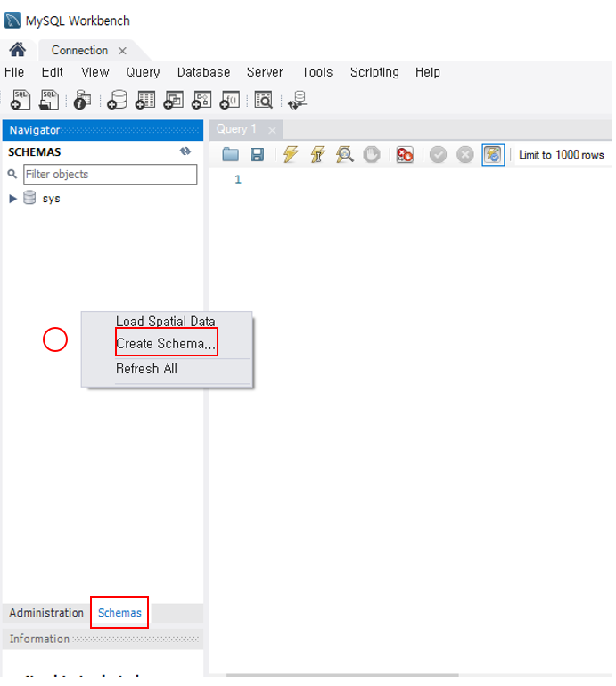The height and width of the screenshot is (686, 616).
Task: Create a new view toolbar icon
Action: [x=173, y=100]
